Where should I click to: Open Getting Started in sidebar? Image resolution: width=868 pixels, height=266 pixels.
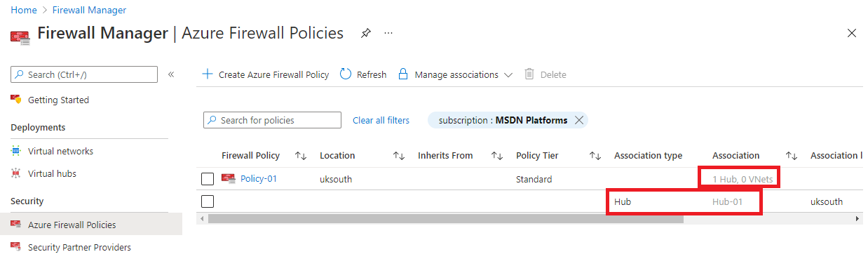pos(58,100)
